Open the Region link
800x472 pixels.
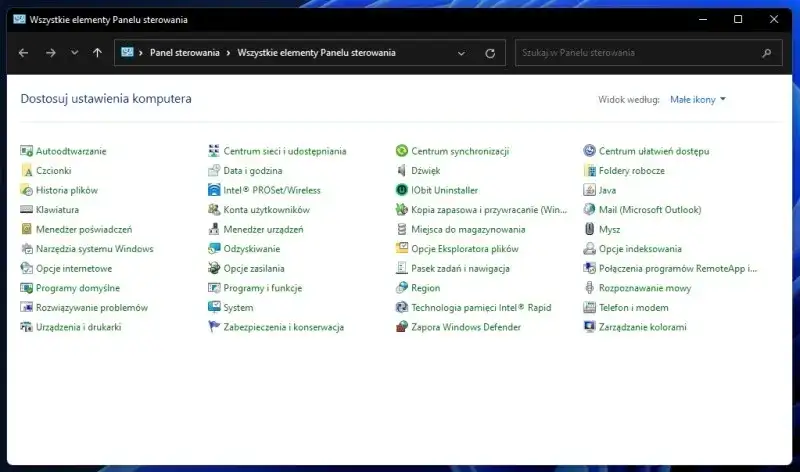(426, 288)
